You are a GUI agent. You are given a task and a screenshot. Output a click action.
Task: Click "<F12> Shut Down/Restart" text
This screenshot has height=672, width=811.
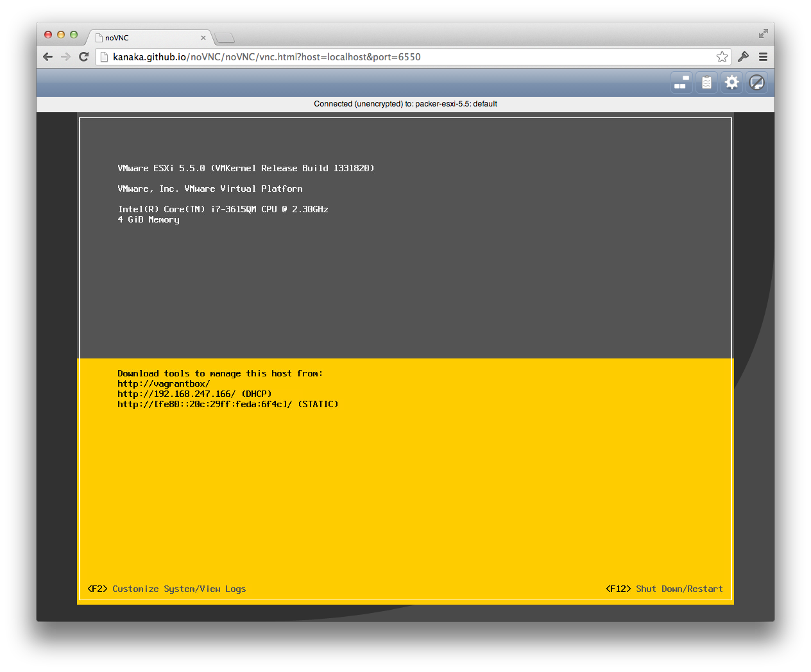(664, 589)
